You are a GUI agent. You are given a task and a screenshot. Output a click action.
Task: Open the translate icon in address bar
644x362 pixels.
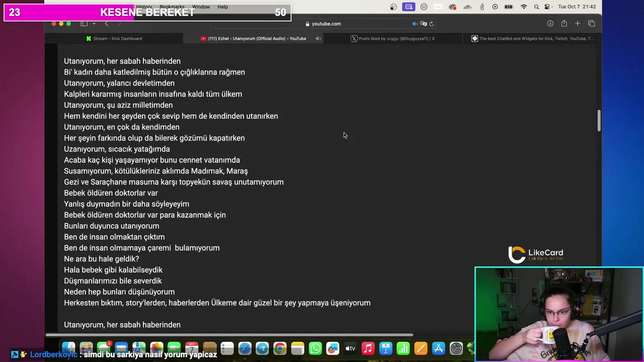(x=423, y=24)
